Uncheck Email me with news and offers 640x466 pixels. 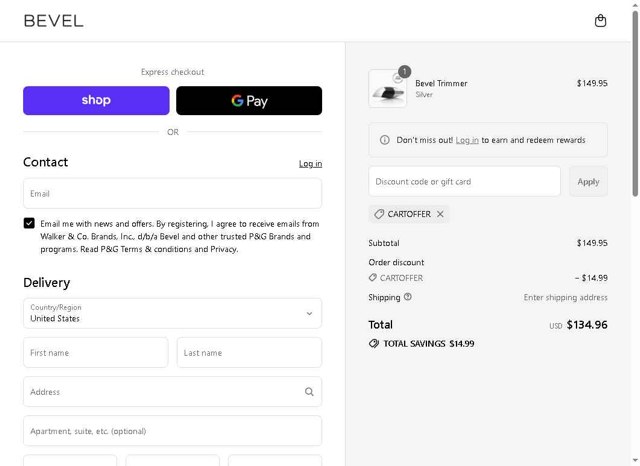29,223
